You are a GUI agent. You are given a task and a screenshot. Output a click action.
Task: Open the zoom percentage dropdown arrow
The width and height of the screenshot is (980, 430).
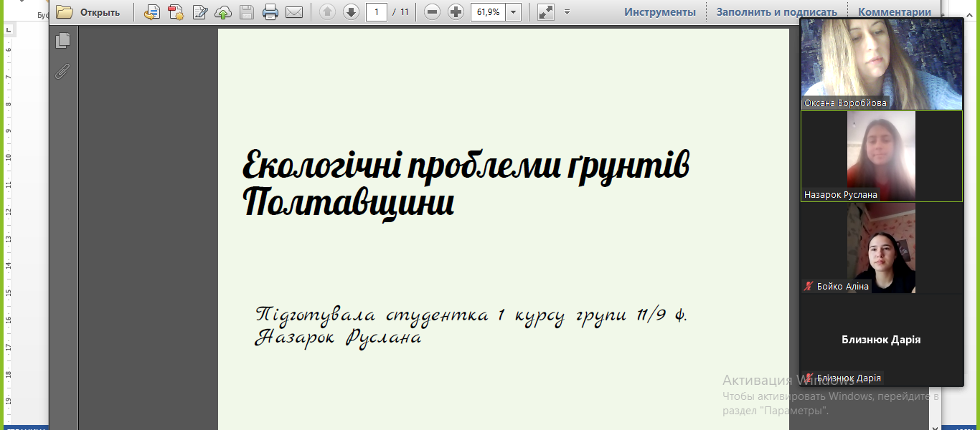[x=513, y=12]
